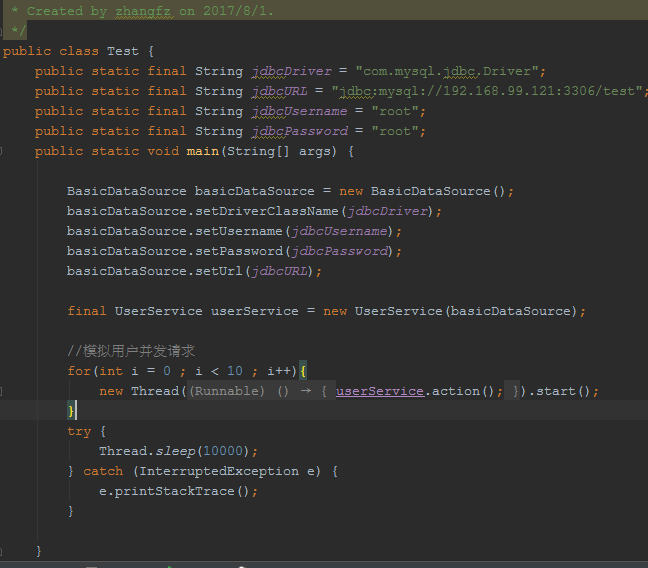Screen dimensions: 648x568
Task: Click the UserService constructor taking basicDataSource
Action: [465, 311]
